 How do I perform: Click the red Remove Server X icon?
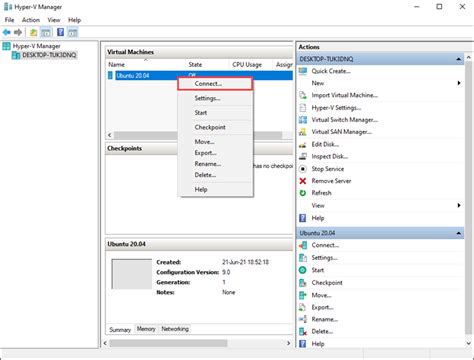[303, 181]
